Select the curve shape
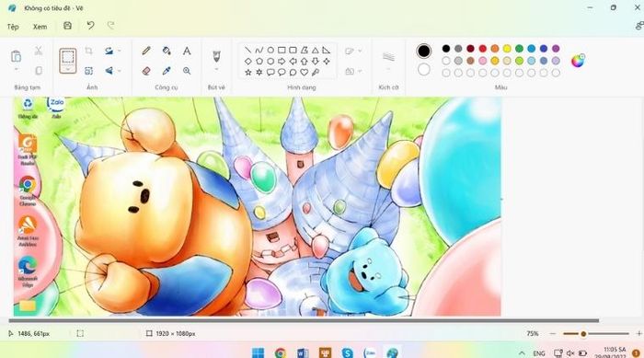 coord(259,50)
